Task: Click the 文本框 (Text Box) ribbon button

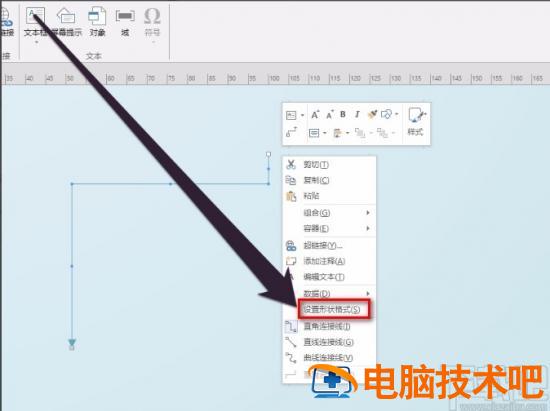Action: (35, 22)
